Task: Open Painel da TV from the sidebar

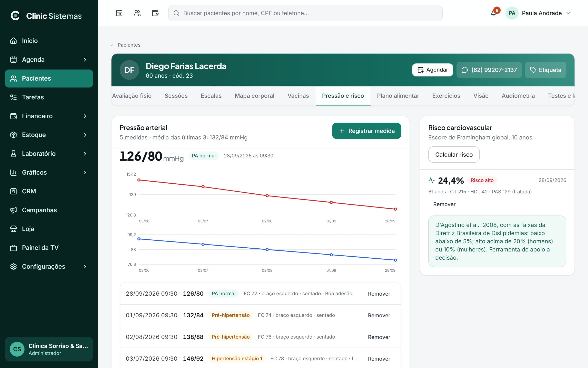Action: [49, 248]
